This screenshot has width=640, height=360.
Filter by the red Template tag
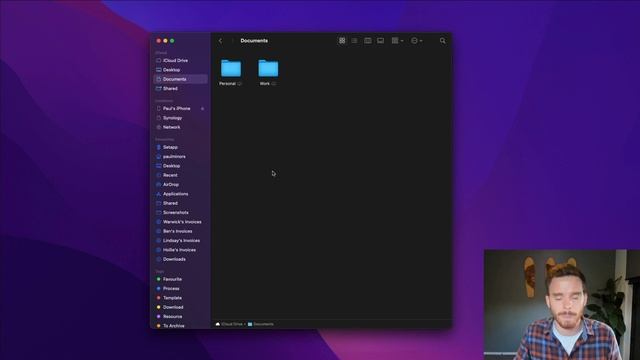point(180,298)
